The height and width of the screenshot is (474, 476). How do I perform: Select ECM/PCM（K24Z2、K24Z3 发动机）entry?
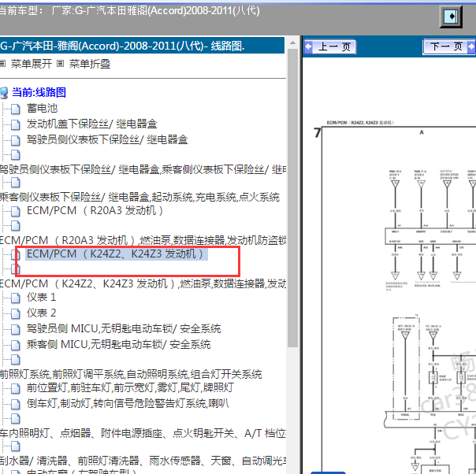click(x=115, y=254)
